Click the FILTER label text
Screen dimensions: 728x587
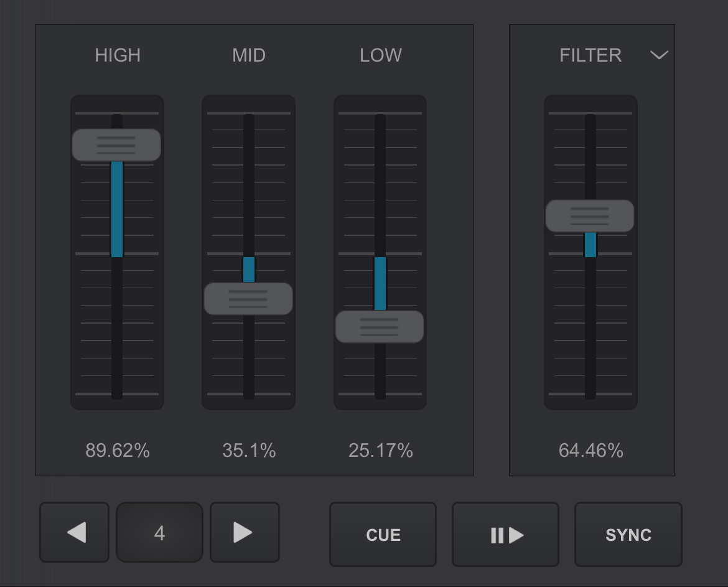(590, 55)
